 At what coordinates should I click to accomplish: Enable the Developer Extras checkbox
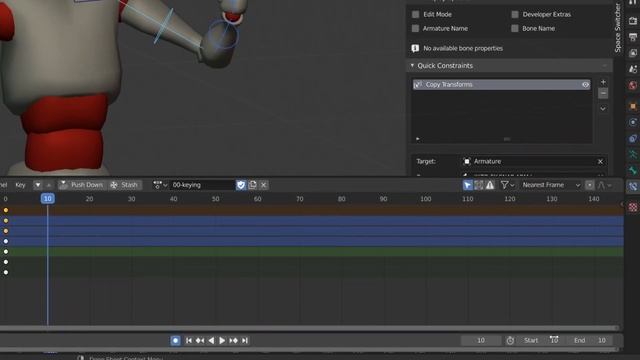tap(515, 14)
